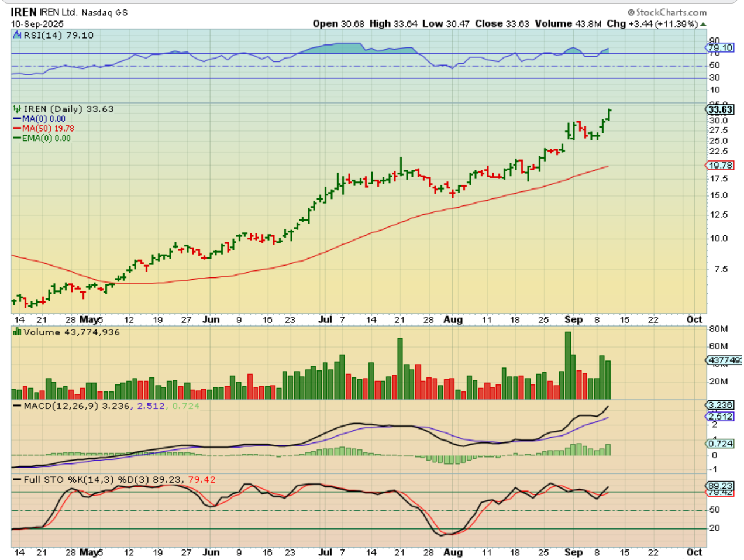Click the red MA(50) legend line swatch
Image resolution: width=744 pixels, height=560 pixels.
[18, 129]
